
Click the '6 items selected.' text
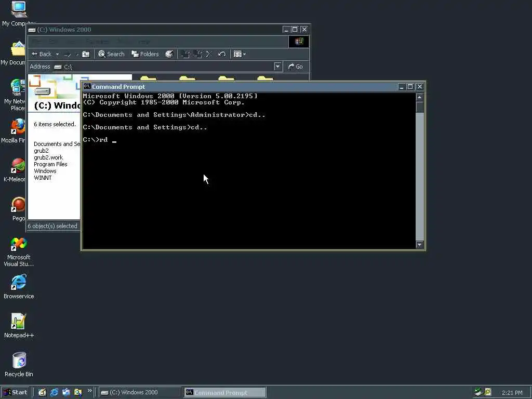point(55,124)
